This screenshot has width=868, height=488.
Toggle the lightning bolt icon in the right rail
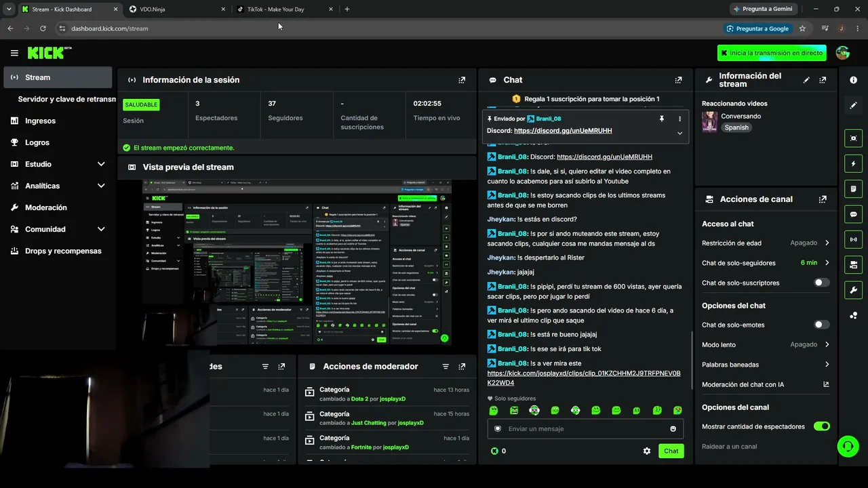coord(853,163)
